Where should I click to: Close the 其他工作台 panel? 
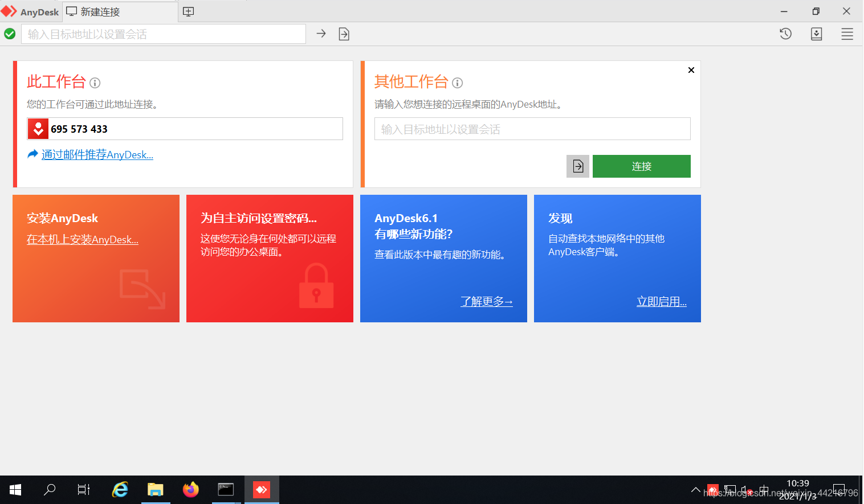691,70
